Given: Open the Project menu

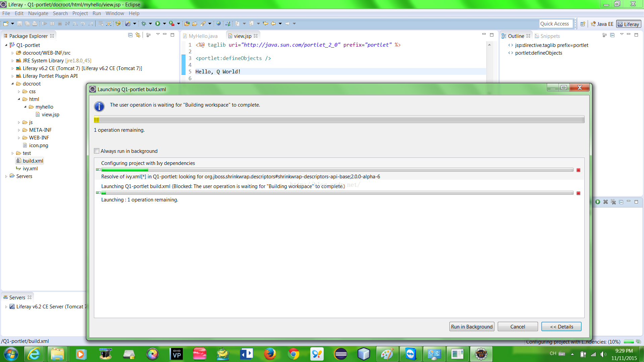Looking at the screenshot, I should (x=80, y=13).
